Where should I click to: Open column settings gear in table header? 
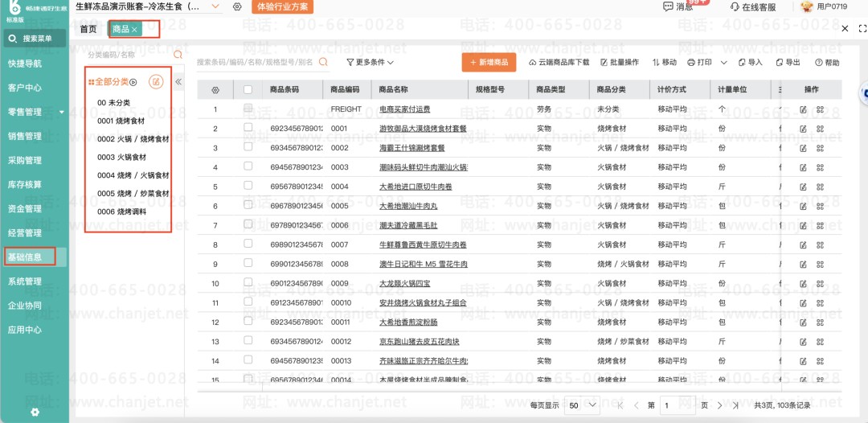click(215, 90)
